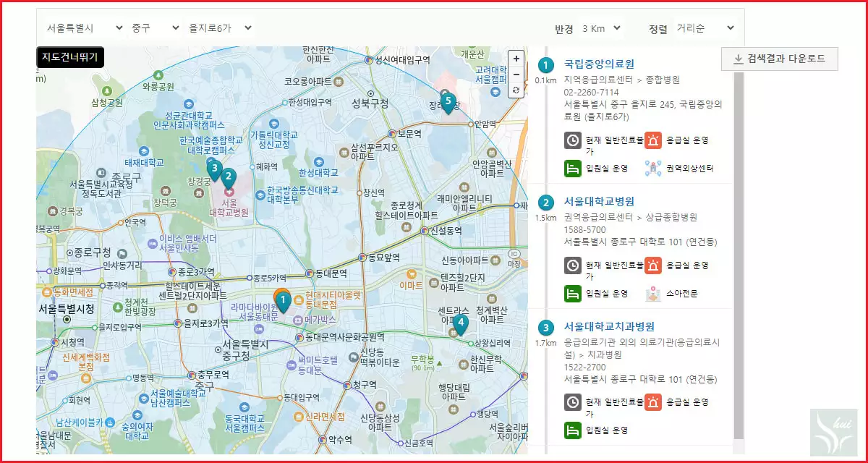Click the download arrow icon on 검색결과 다운로드
868x463 pixels.
click(x=739, y=59)
